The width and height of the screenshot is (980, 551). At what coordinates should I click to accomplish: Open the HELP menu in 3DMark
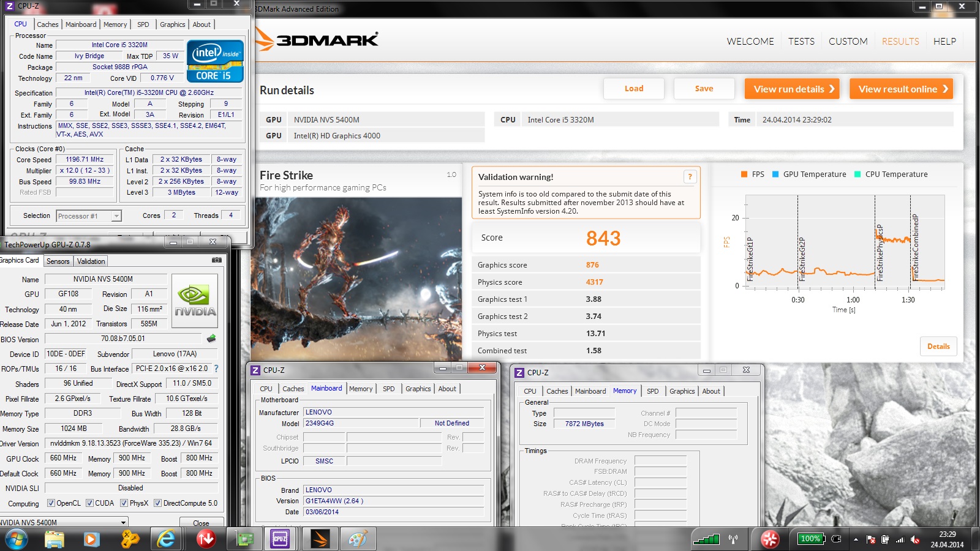coord(944,42)
